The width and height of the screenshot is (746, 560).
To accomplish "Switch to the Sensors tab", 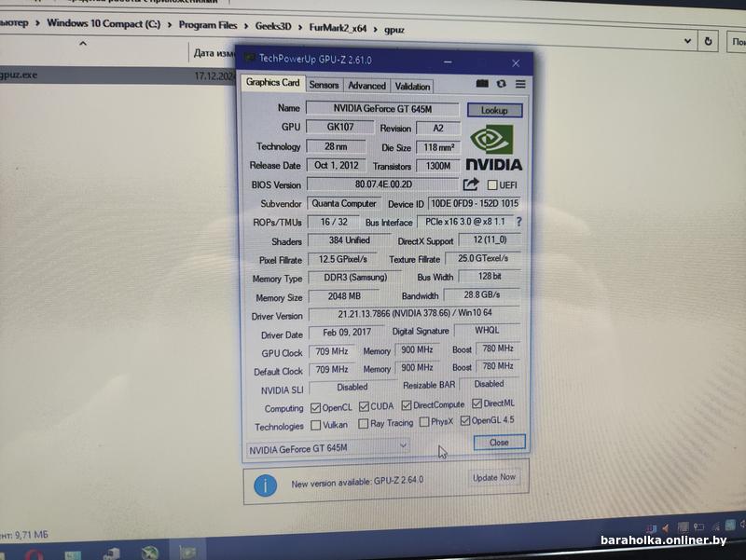I will click(324, 85).
